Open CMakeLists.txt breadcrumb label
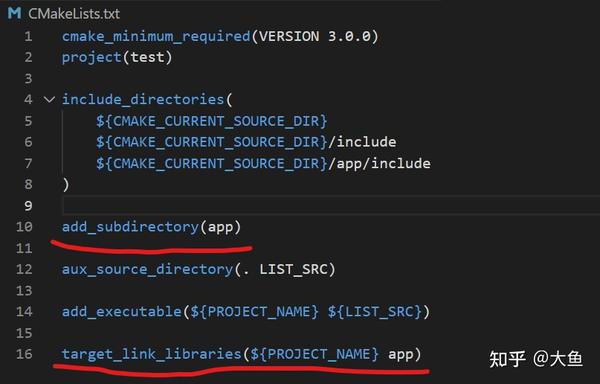 point(74,14)
